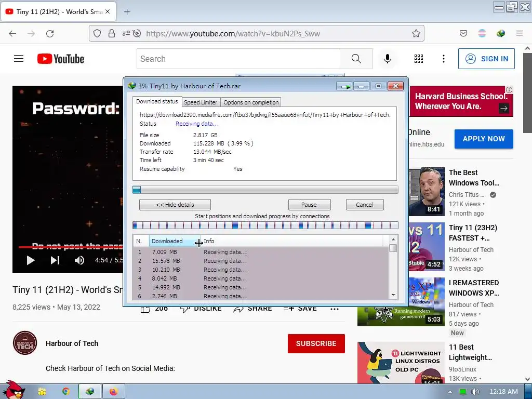
Task: Like the video with thumbs up
Action: pos(145,309)
